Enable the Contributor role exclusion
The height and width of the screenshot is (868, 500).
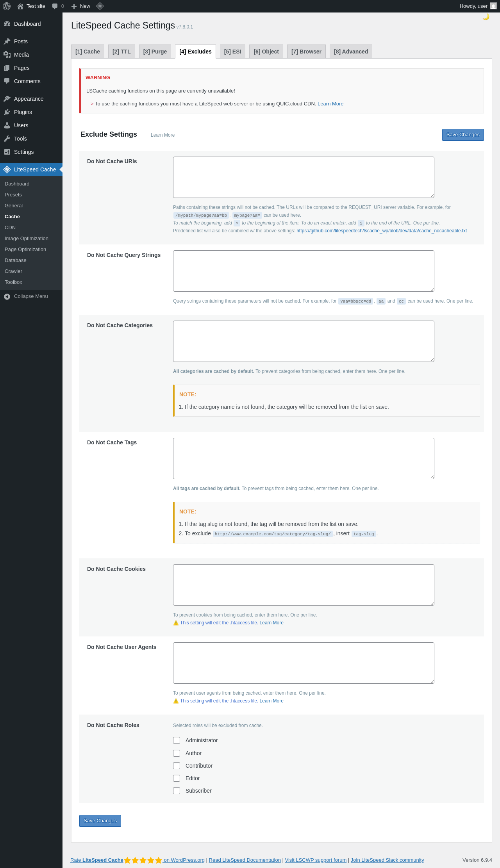coord(177,766)
